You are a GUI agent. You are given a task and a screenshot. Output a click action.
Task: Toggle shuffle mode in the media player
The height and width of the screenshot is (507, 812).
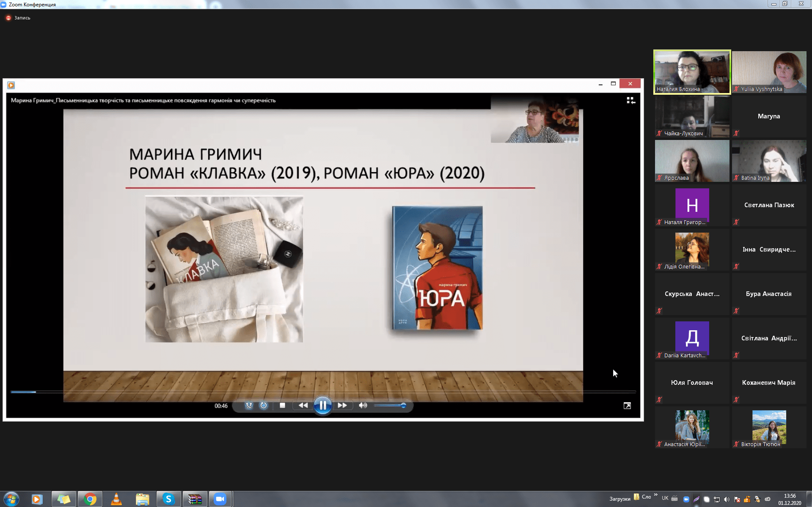pos(249,406)
